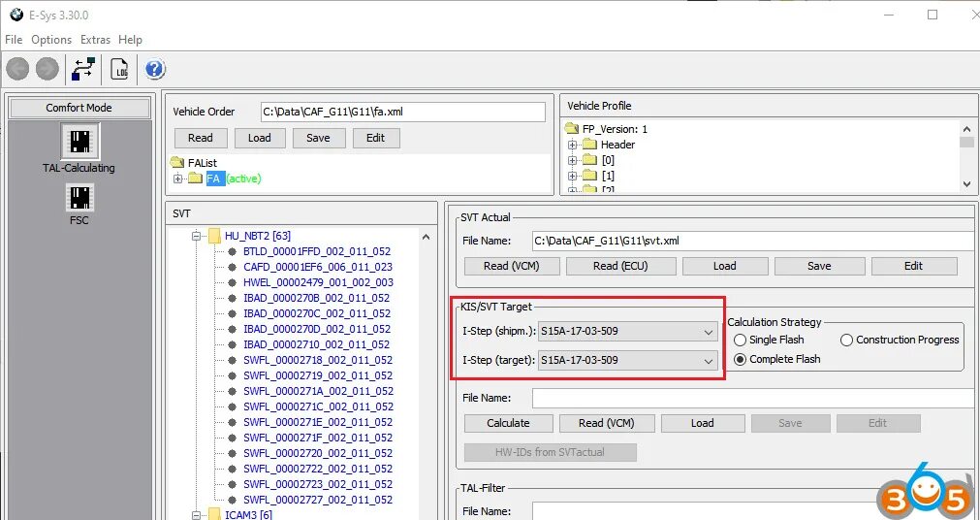The height and width of the screenshot is (520, 980).
Task: Select HWEL_00002479_001_002_003 tree entry
Action: [x=318, y=283]
